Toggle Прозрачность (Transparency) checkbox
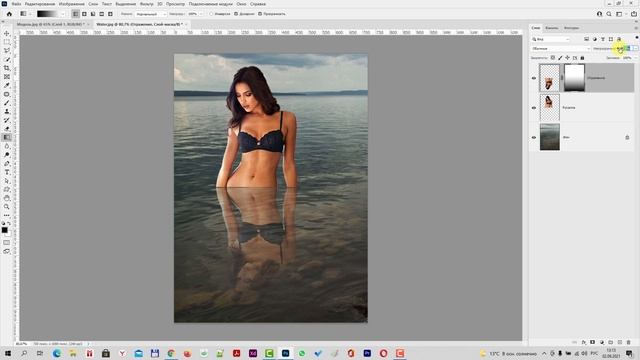The image size is (640, 360). point(260,14)
